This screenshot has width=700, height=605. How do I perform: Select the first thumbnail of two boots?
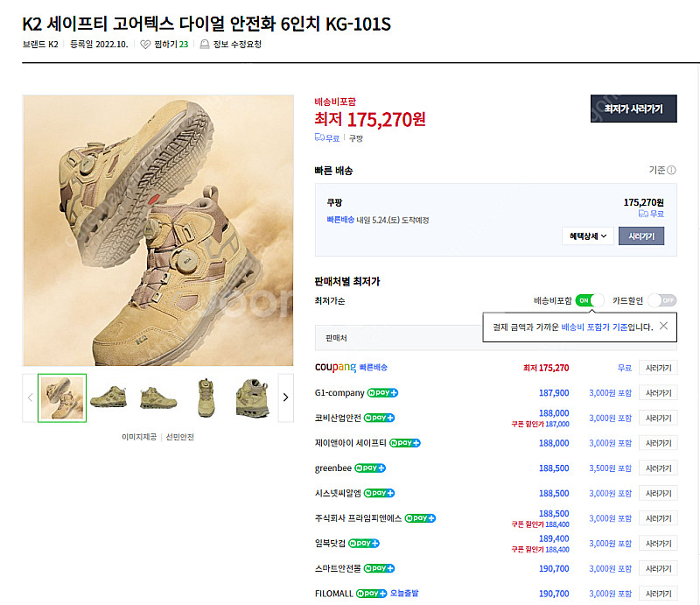tap(62, 397)
